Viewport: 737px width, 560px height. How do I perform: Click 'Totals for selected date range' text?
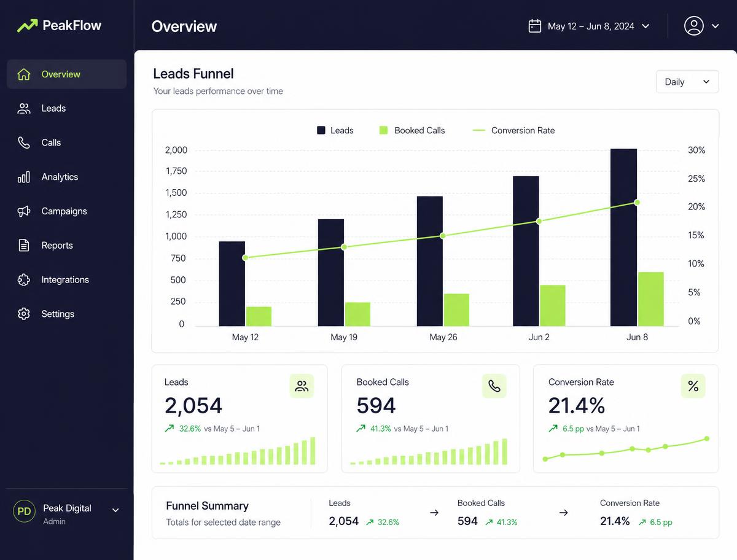tap(224, 523)
